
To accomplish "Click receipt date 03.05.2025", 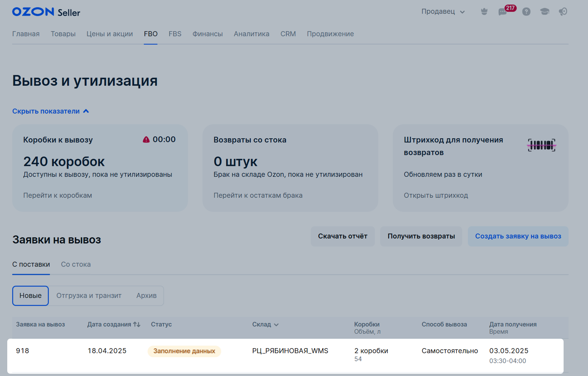I will tap(509, 351).
